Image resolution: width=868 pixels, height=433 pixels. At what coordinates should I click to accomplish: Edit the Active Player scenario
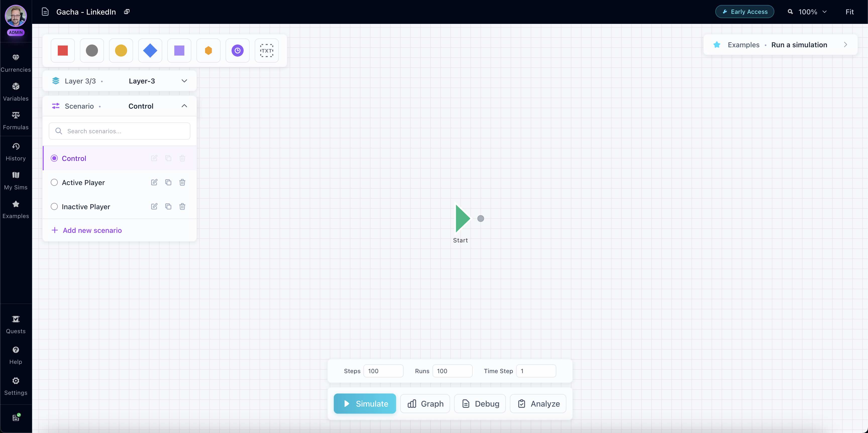tap(154, 183)
